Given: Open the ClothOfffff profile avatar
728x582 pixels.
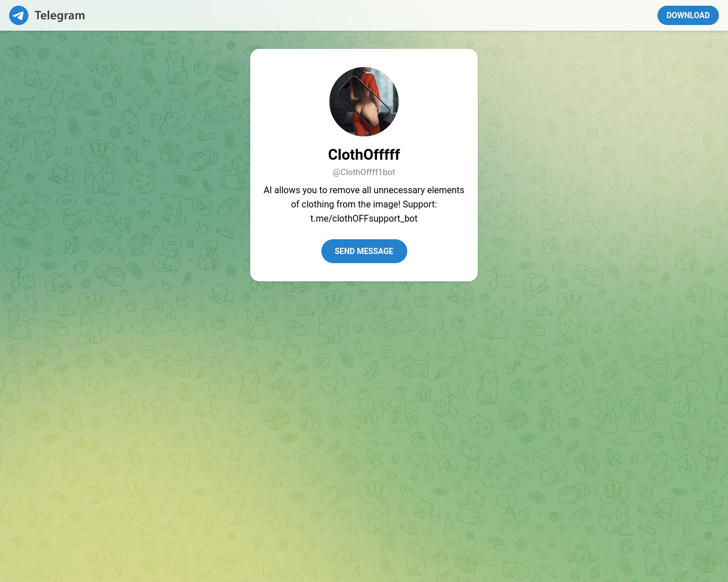Looking at the screenshot, I should pyautogui.click(x=364, y=102).
